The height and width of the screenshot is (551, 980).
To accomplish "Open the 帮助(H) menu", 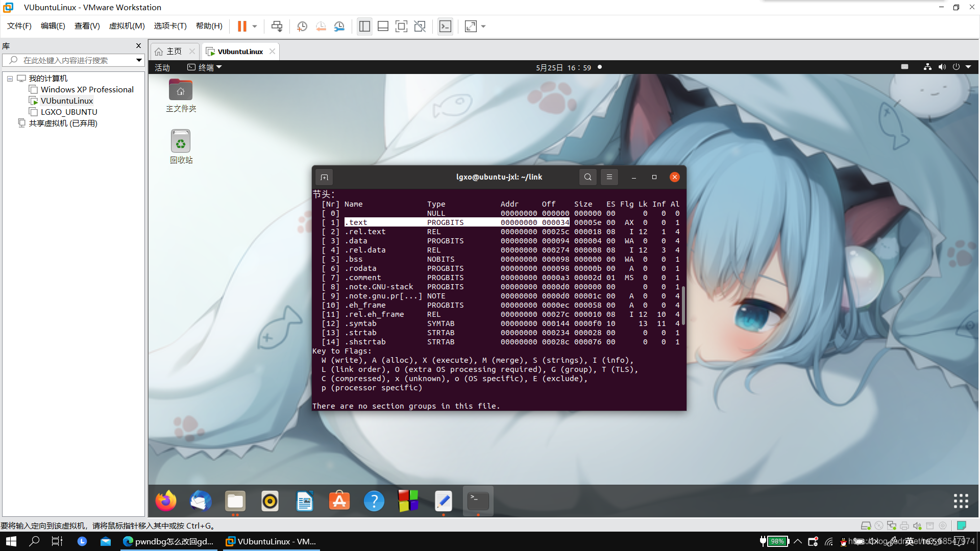I will [x=209, y=26].
